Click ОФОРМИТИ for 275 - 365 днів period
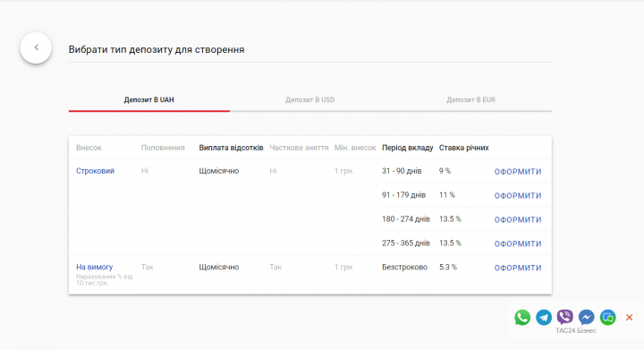This screenshot has width=644, height=350. [518, 244]
